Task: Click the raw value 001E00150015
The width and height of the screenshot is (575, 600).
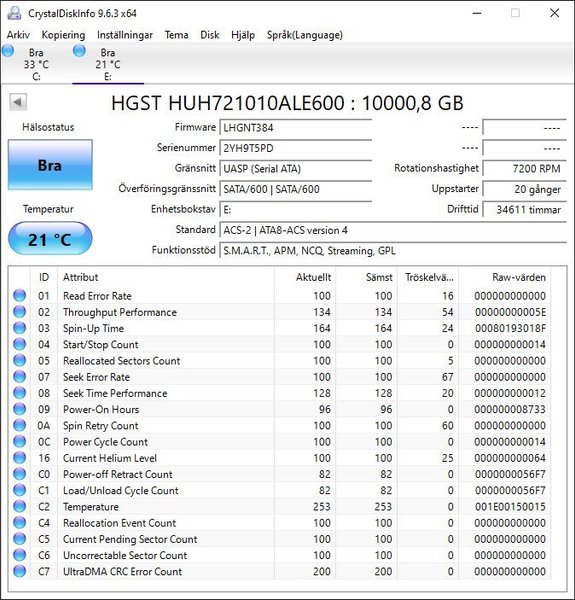Action: 510,507
